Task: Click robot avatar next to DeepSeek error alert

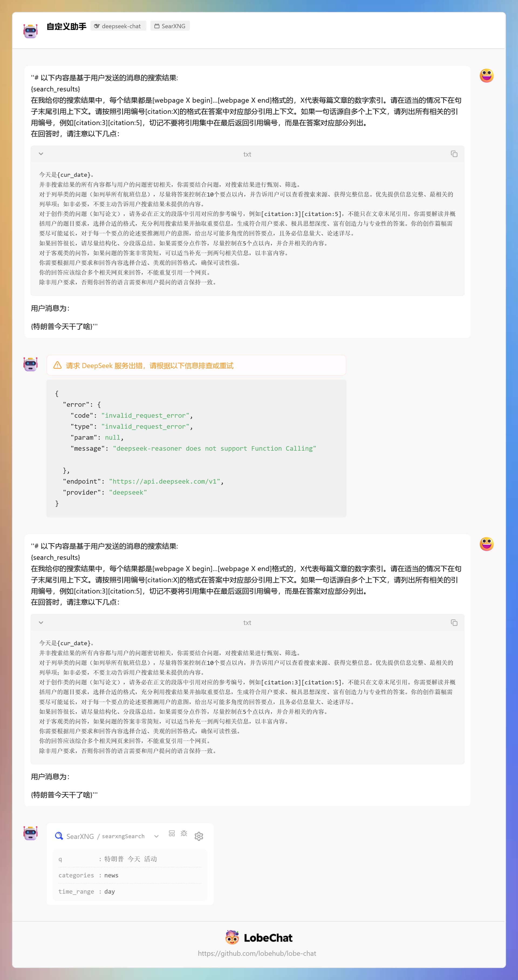Action: tap(30, 364)
